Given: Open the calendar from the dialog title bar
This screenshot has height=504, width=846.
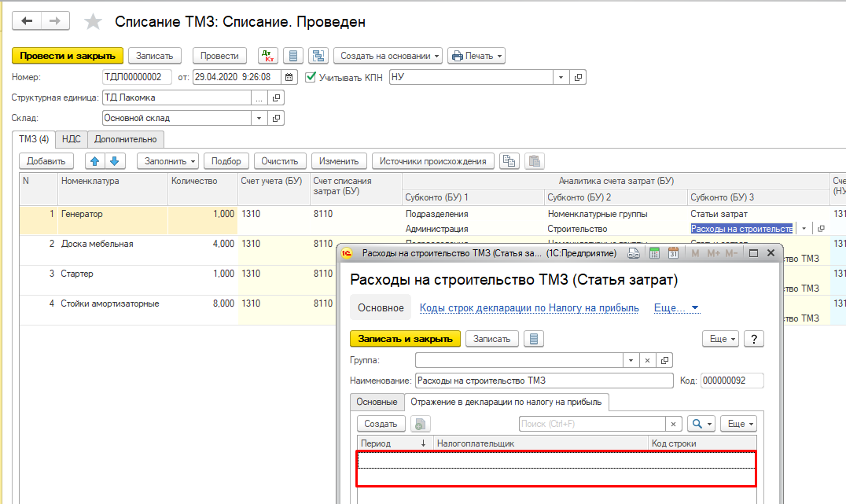Looking at the screenshot, I should (673, 253).
